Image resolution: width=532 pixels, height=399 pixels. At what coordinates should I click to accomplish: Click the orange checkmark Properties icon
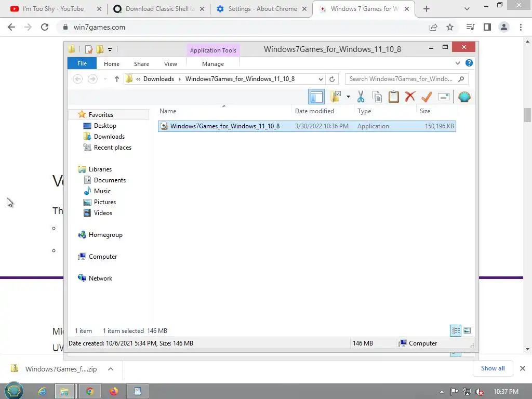point(427,97)
